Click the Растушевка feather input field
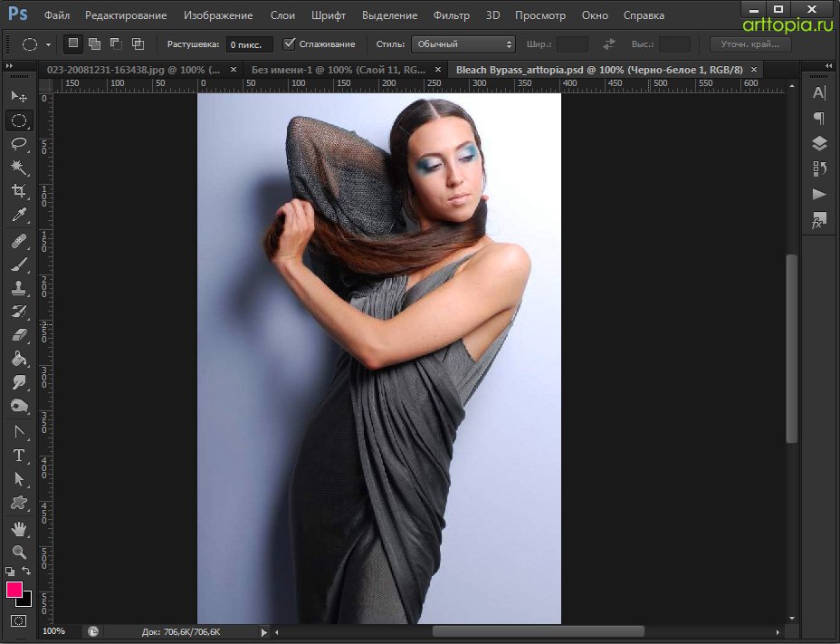The width and height of the screenshot is (840, 644). pyautogui.click(x=248, y=43)
